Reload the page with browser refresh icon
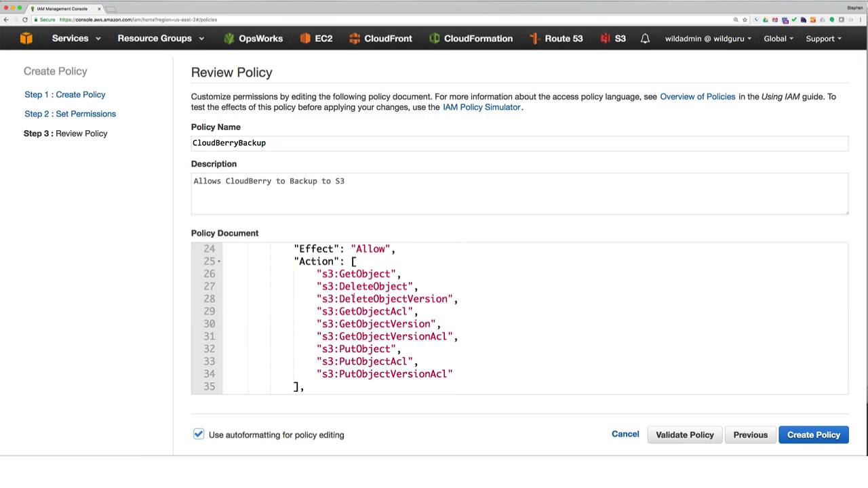Viewport: 868px width, 488px height. (25, 20)
